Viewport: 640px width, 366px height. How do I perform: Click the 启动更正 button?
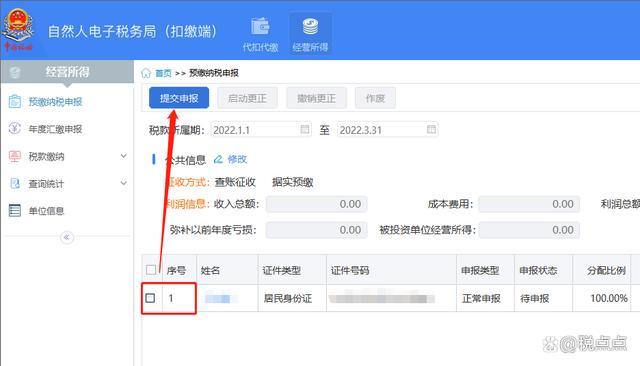click(x=247, y=98)
